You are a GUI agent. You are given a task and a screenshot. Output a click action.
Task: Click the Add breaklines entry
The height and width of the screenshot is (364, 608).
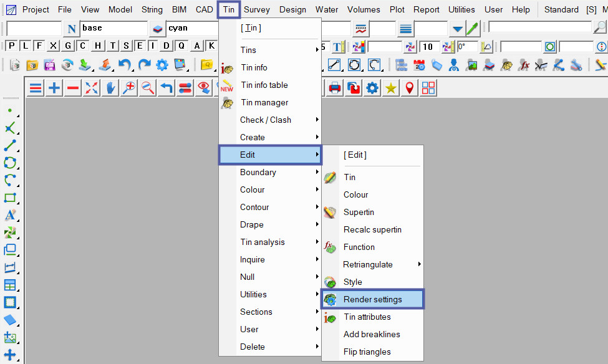click(x=372, y=334)
